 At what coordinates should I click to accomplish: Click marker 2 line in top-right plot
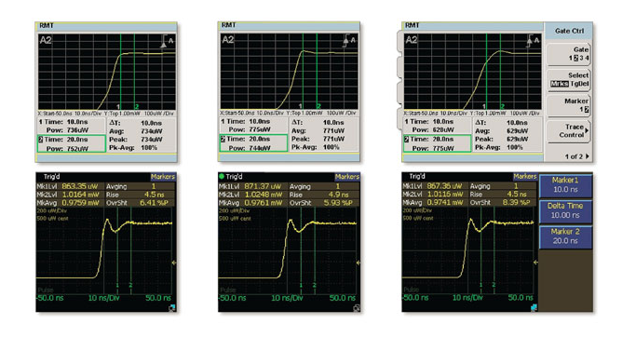point(500,72)
